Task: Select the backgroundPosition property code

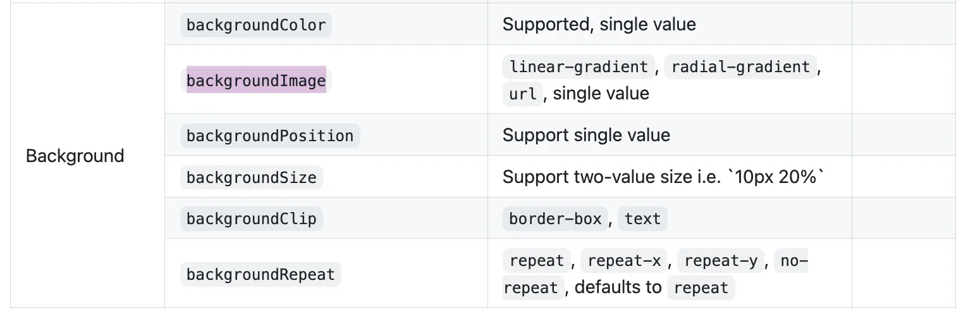Action: click(x=270, y=136)
